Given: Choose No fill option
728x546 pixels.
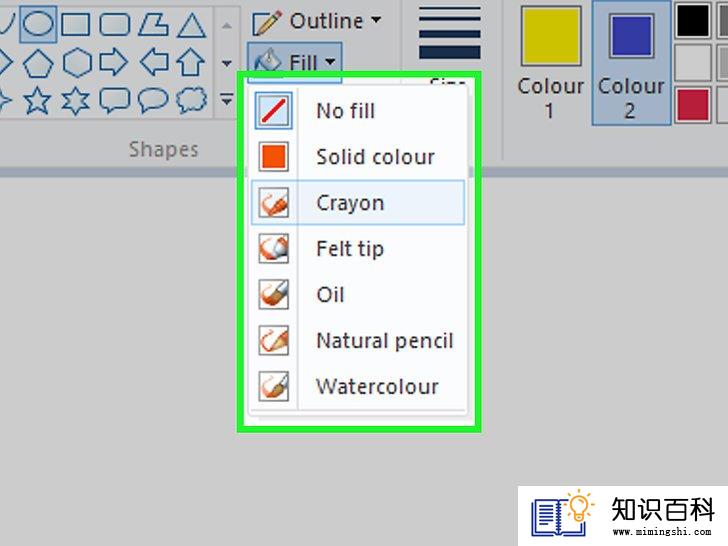Looking at the screenshot, I should pyautogui.click(x=345, y=110).
